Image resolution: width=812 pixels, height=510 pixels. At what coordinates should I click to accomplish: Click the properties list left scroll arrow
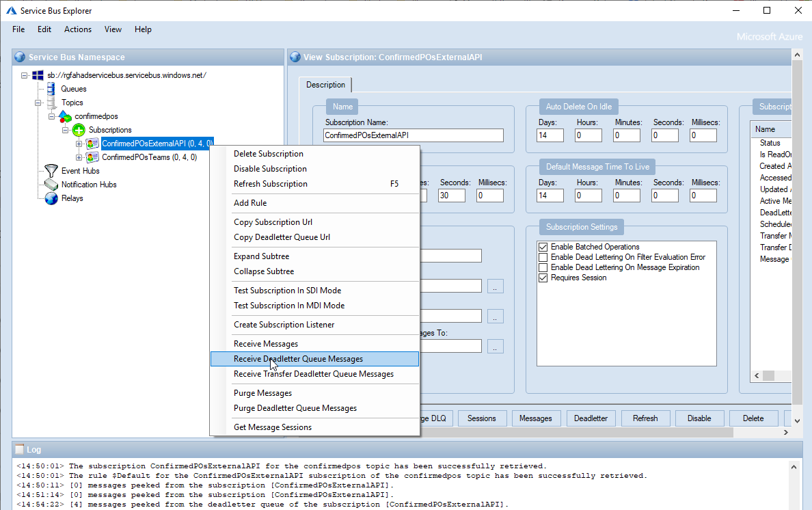[x=757, y=376]
